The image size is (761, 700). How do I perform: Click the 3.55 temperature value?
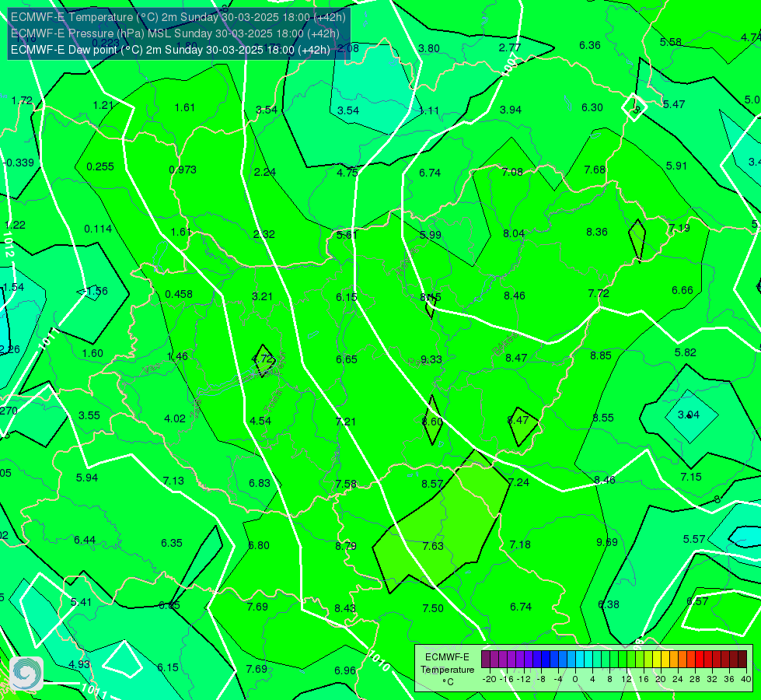point(89,415)
